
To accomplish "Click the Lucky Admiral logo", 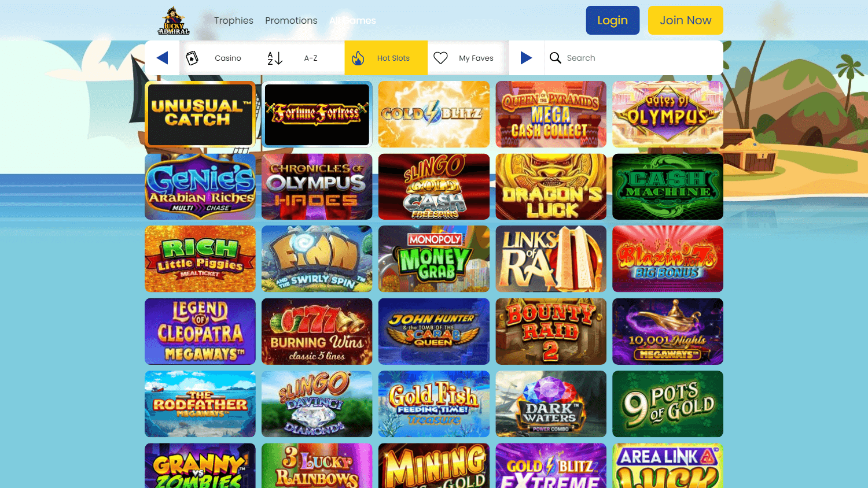I will [174, 21].
